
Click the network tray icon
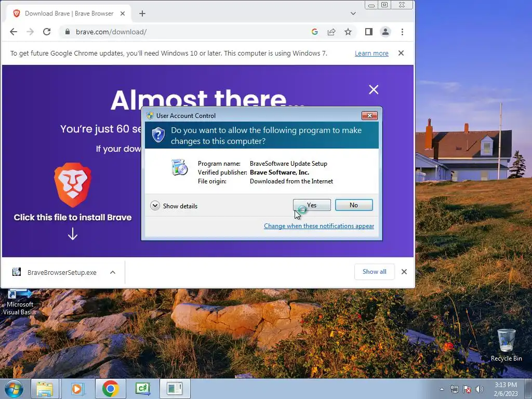[454, 389]
